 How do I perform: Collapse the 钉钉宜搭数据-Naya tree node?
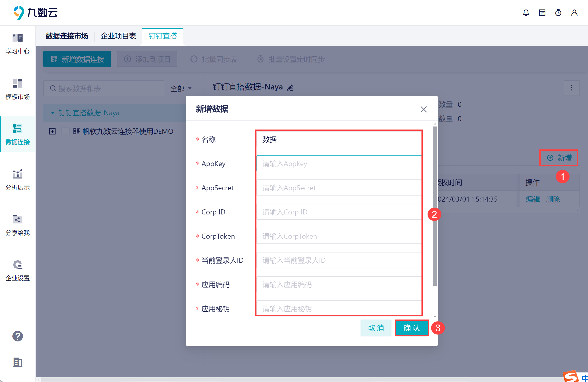[53, 113]
